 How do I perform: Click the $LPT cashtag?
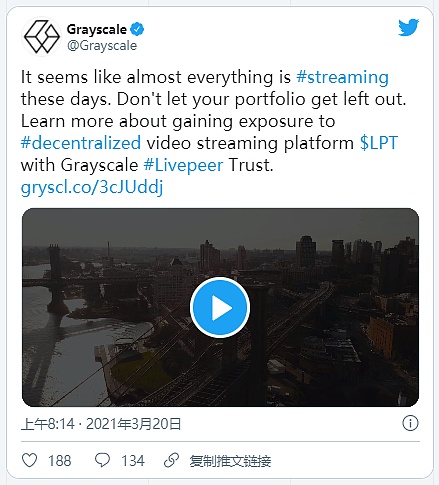[379, 143]
